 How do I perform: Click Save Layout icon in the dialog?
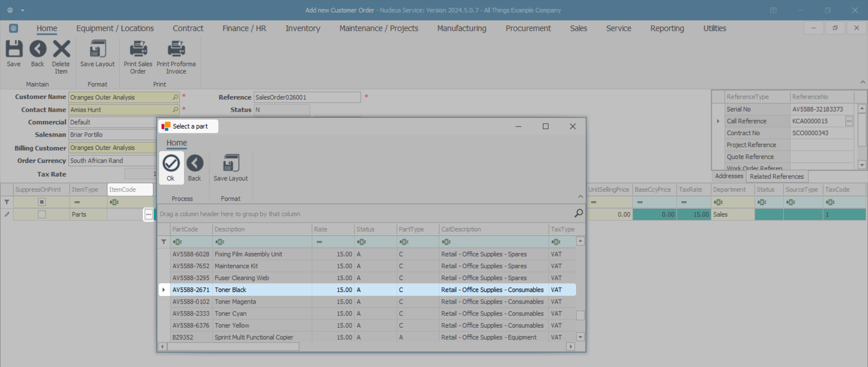tap(231, 163)
